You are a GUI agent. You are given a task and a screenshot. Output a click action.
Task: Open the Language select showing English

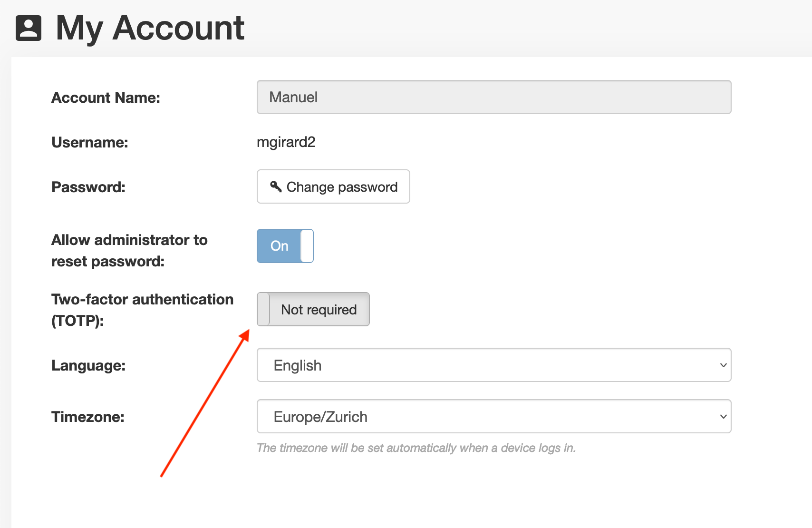point(493,365)
